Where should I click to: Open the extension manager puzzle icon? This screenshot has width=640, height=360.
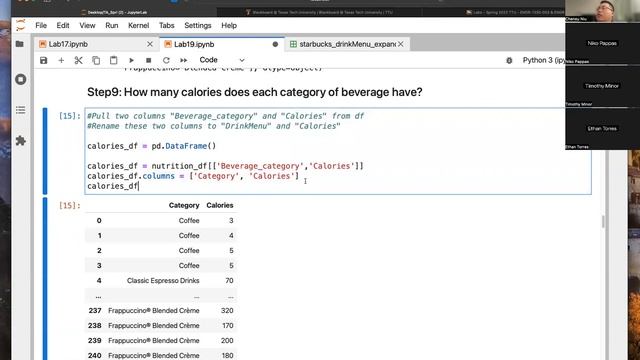tap(20, 141)
